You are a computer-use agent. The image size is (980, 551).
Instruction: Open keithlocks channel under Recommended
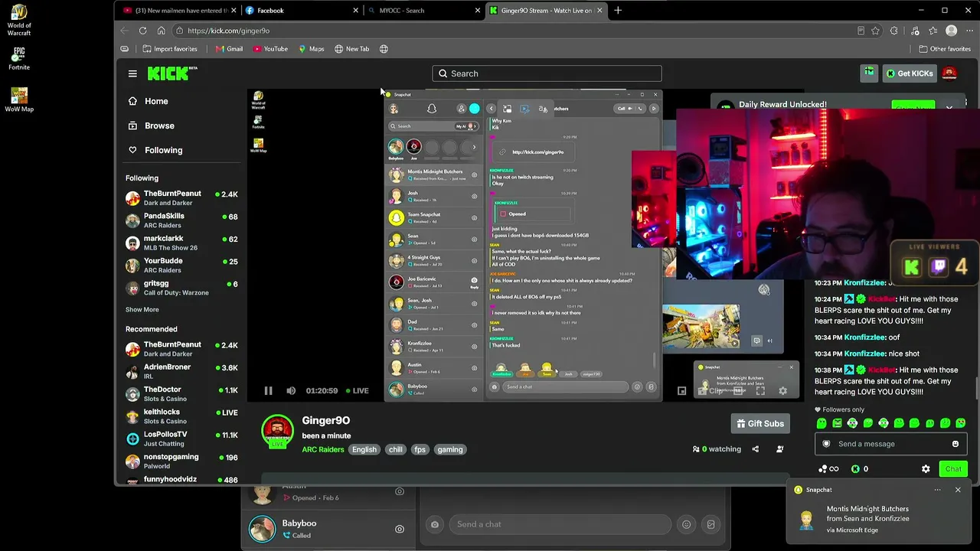(182, 416)
